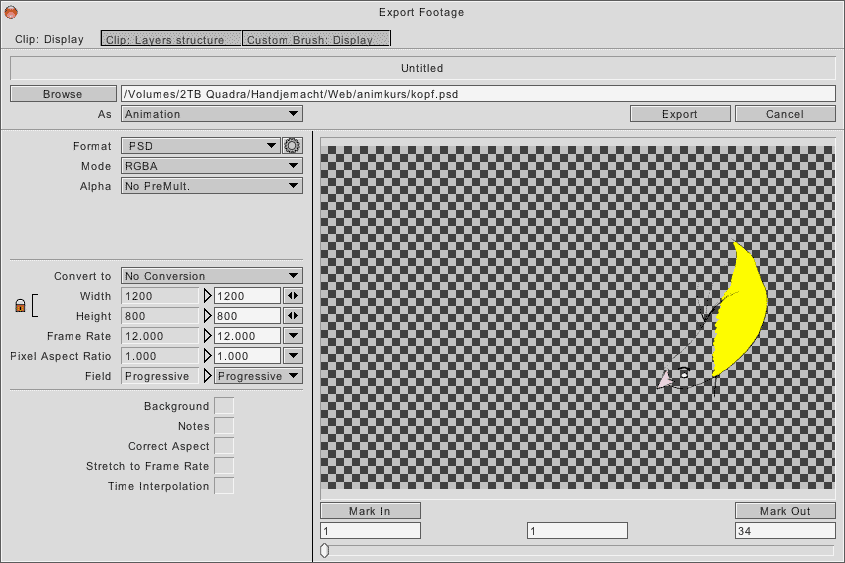Copy original Height to output via triangle
Viewport: 845px width, 563px height.
(x=207, y=316)
